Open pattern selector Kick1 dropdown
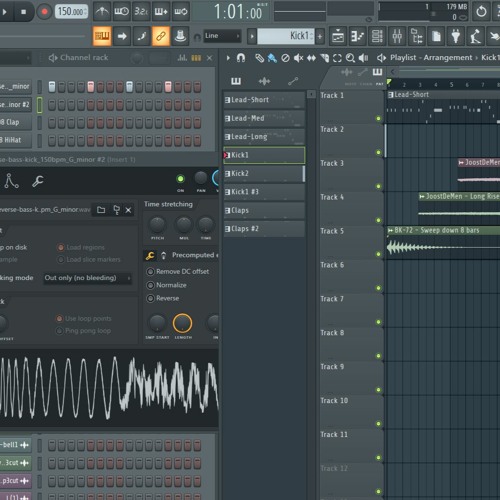The width and height of the screenshot is (500, 500). (286, 36)
